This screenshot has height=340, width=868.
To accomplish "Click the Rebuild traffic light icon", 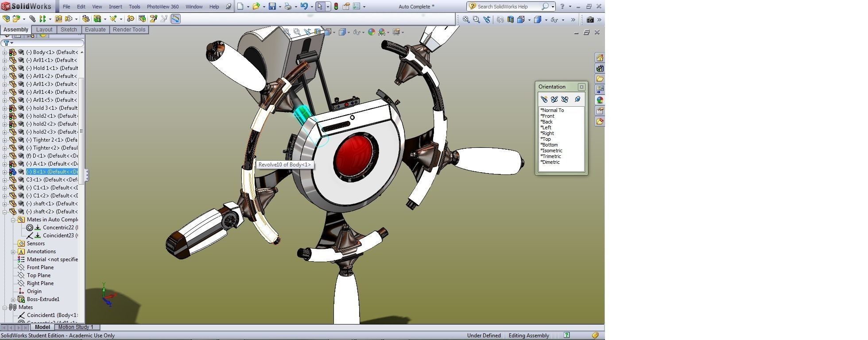I will click(336, 6).
